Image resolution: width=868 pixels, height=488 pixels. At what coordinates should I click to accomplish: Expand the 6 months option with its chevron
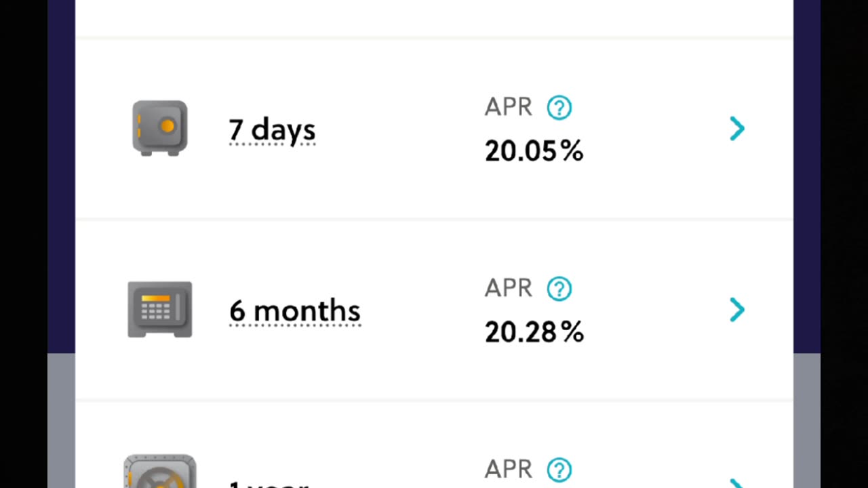(737, 310)
